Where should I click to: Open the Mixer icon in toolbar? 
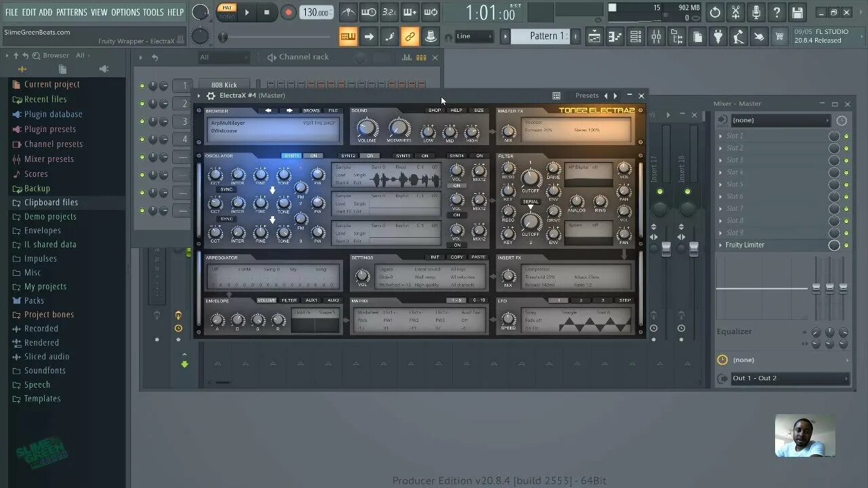656,37
